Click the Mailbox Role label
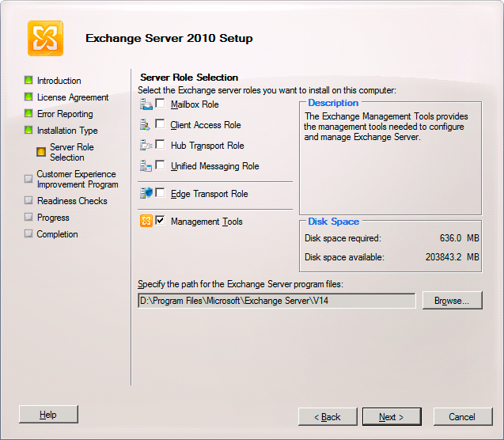Viewport: 504px width, 440px height. (x=195, y=104)
